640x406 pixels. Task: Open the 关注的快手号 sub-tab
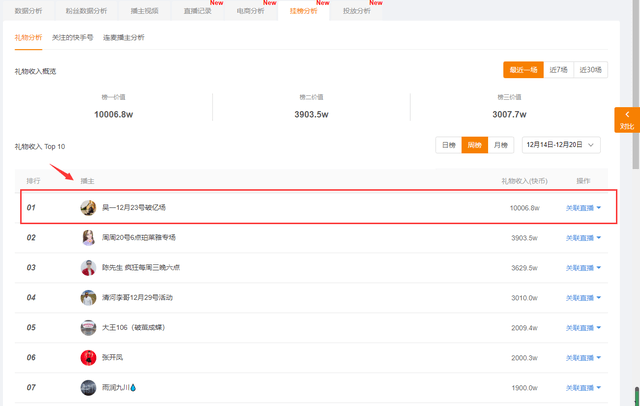[x=73, y=38]
